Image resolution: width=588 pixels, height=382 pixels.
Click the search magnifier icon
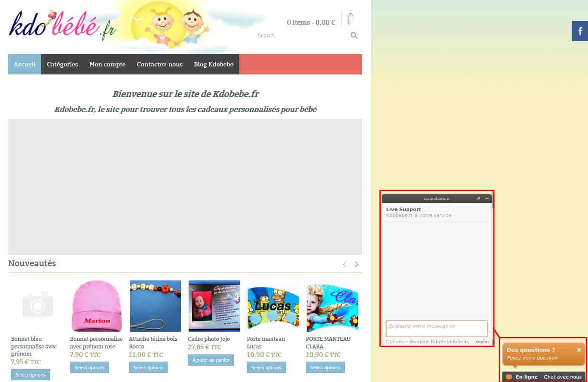[354, 36]
